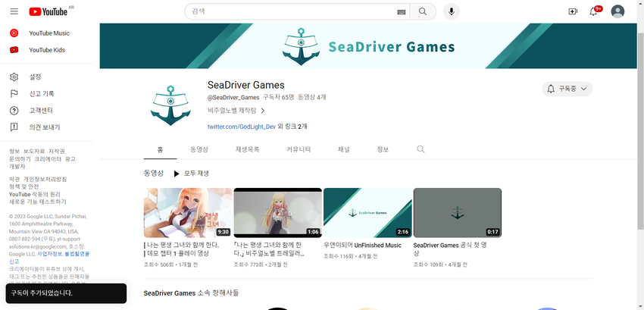Click the channel search magnifier icon
Screen dimensions: 644x310
point(420,149)
